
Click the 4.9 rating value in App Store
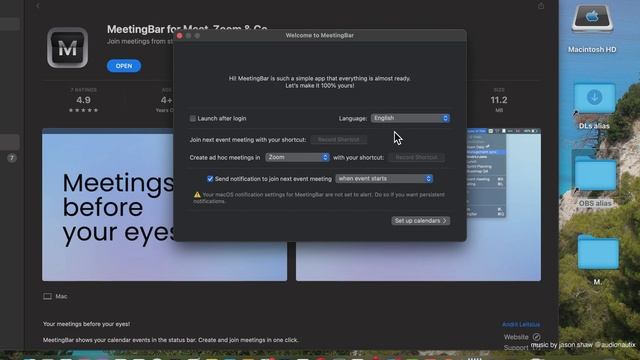83,100
